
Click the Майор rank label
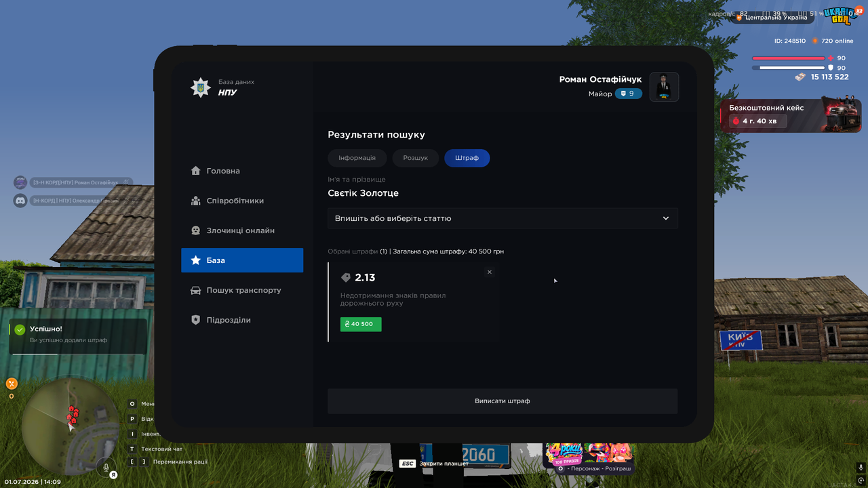pyautogui.click(x=600, y=94)
